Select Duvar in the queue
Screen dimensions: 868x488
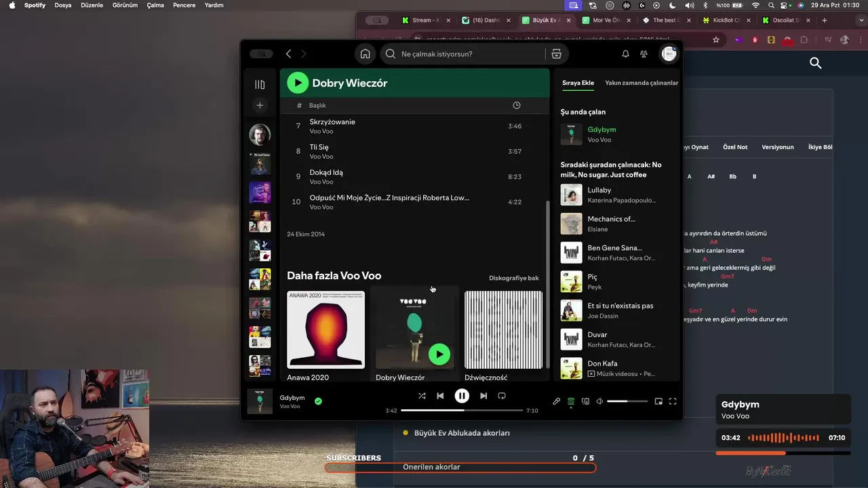pyautogui.click(x=617, y=339)
